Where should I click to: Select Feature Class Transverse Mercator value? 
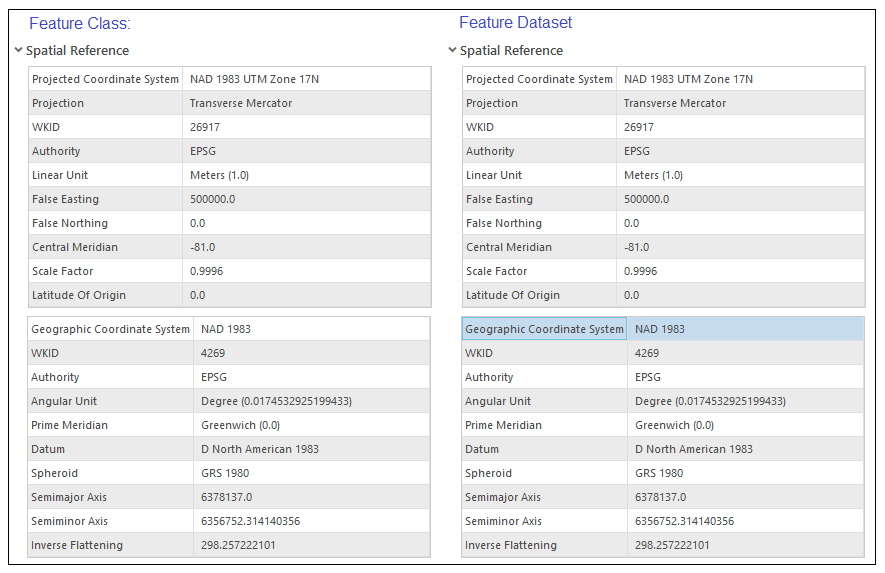[241, 103]
